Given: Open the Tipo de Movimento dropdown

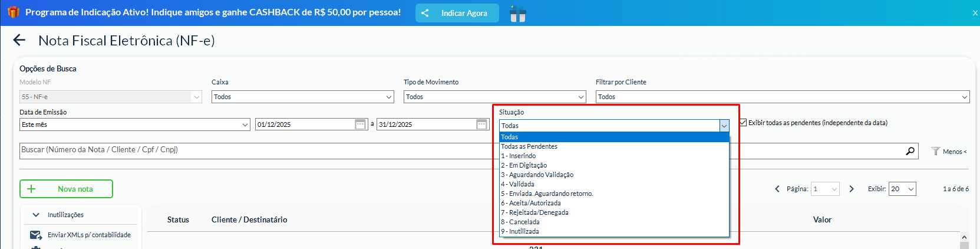Looking at the screenshot, I should pos(494,97).
